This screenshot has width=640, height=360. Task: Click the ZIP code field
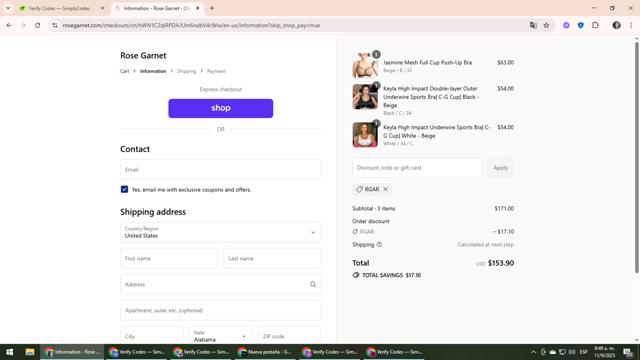tap(289, 336)
